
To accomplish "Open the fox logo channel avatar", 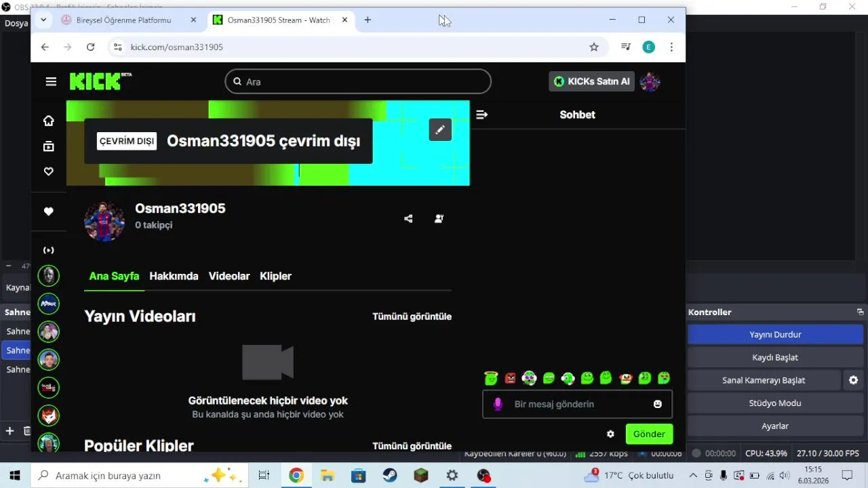I will (x=48, y=415).
